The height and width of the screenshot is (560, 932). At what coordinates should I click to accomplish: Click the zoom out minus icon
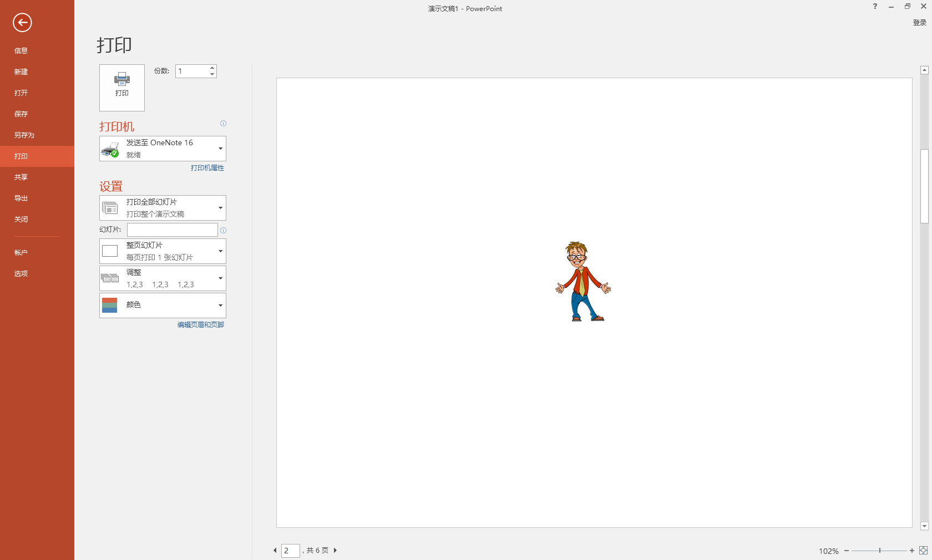(847, 551)
